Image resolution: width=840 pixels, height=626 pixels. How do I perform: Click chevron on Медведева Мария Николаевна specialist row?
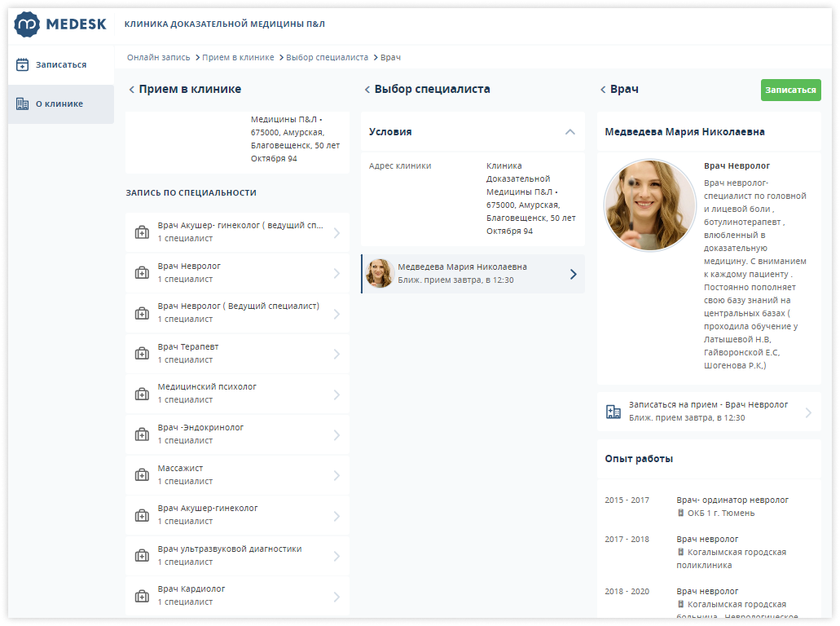click(x=574, y=275)
